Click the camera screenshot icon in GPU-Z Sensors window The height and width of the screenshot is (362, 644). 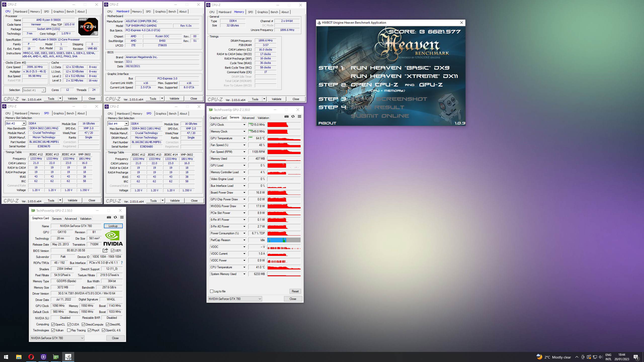[x=286, y=116]
